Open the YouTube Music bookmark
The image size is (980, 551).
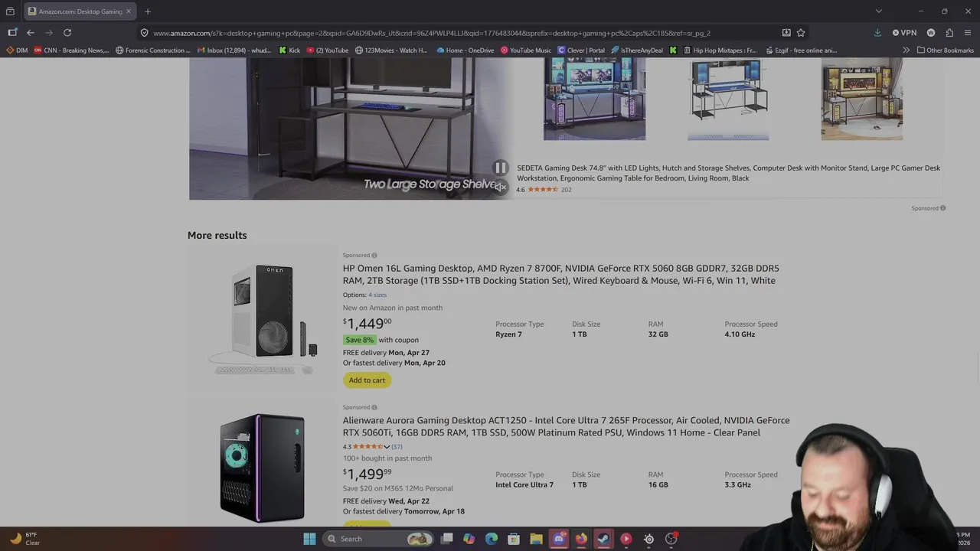coord(526,51)
